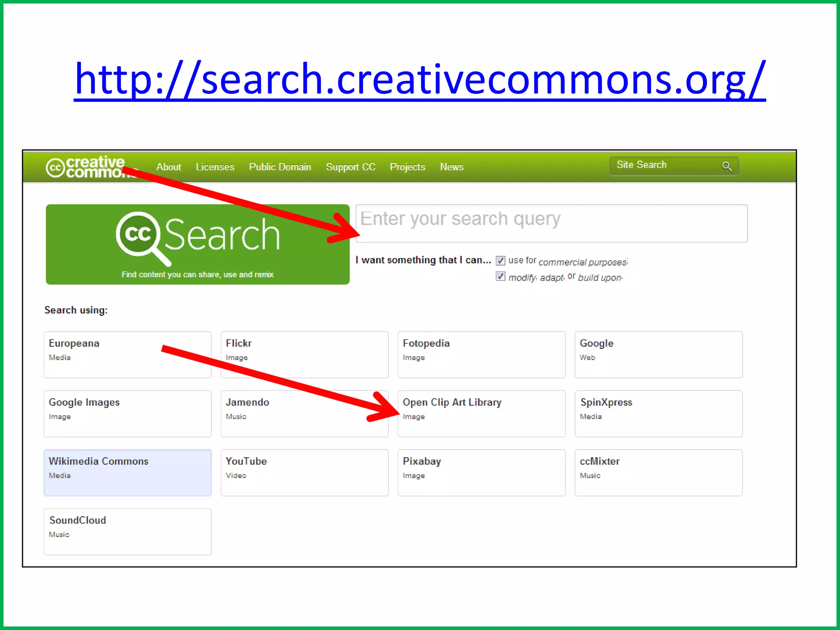Select SoundCloud Music search source

pos(128,532)
